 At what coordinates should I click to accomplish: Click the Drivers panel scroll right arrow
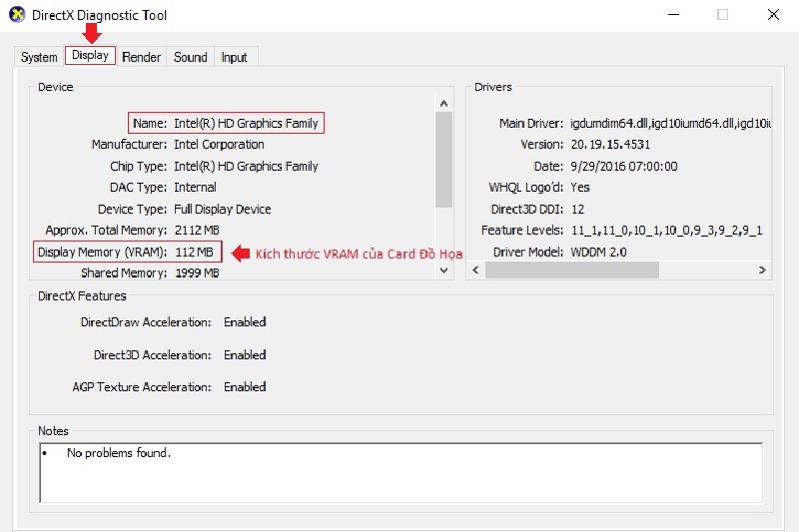762,270
